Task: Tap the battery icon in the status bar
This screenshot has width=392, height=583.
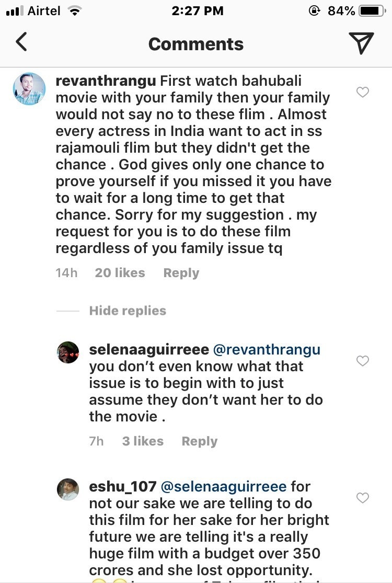Action: click(x=372, y=10)
